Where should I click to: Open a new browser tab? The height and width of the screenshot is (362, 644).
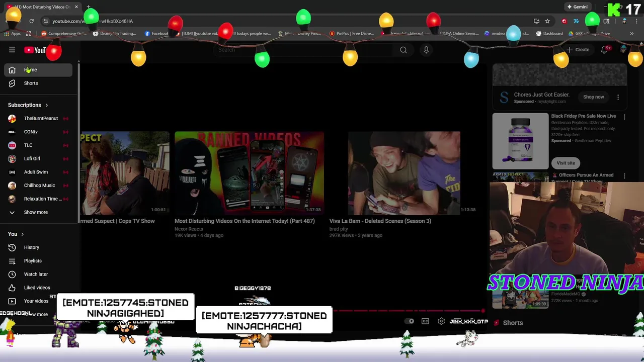click(x=88, y=7)
